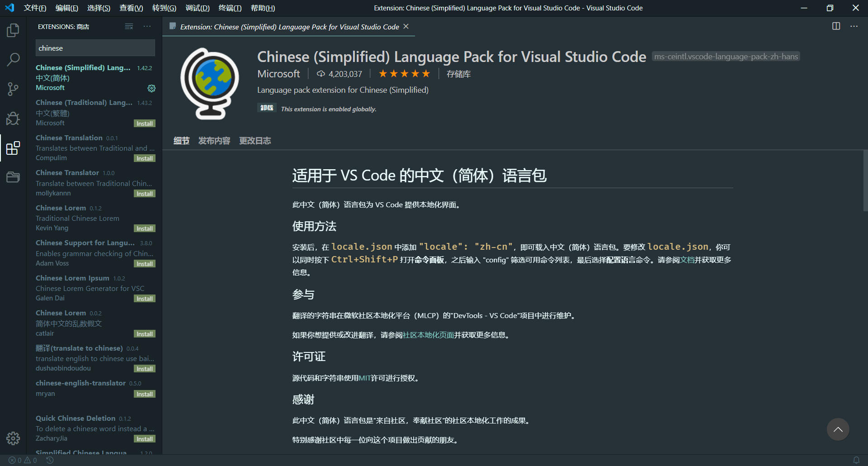
Task: Open the MIT license link
Action: pyautogui.click(x=364, y=378)
